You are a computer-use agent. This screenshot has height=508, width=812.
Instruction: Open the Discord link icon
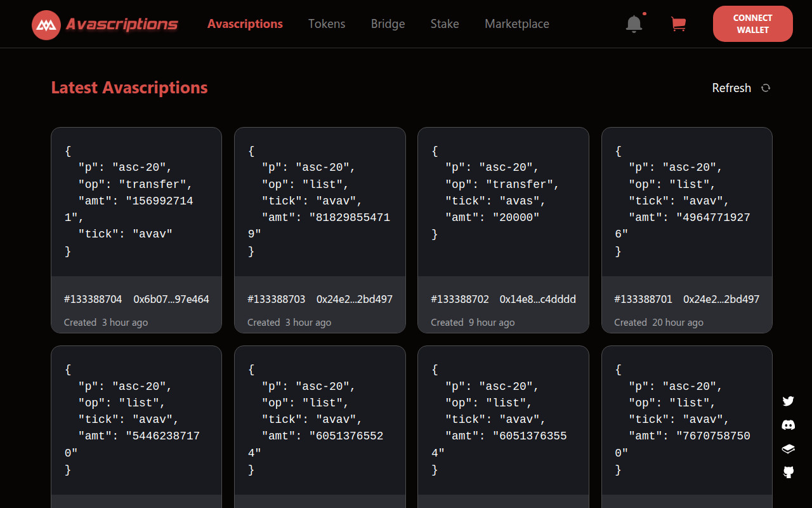[789, 425]
